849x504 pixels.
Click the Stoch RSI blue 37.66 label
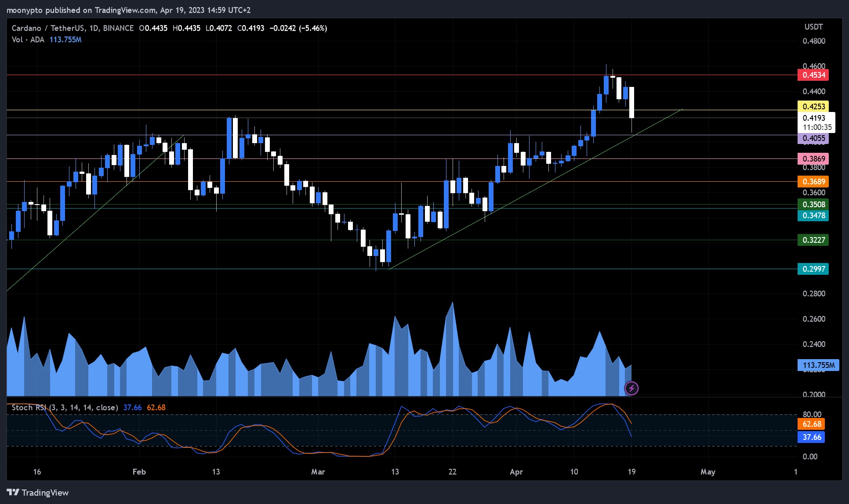(x=811, y=437)
